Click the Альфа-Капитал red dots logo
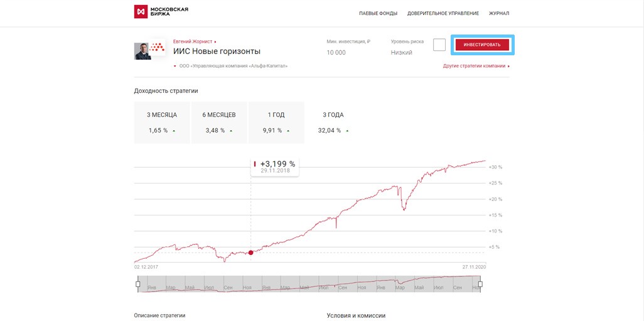The image size is (644, 321). (157, 47)
